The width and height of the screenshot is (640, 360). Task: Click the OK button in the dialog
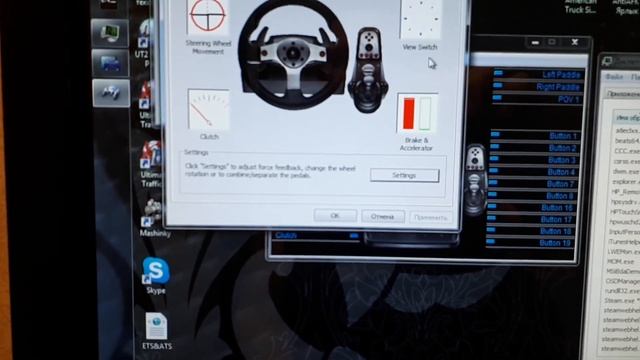335,216
